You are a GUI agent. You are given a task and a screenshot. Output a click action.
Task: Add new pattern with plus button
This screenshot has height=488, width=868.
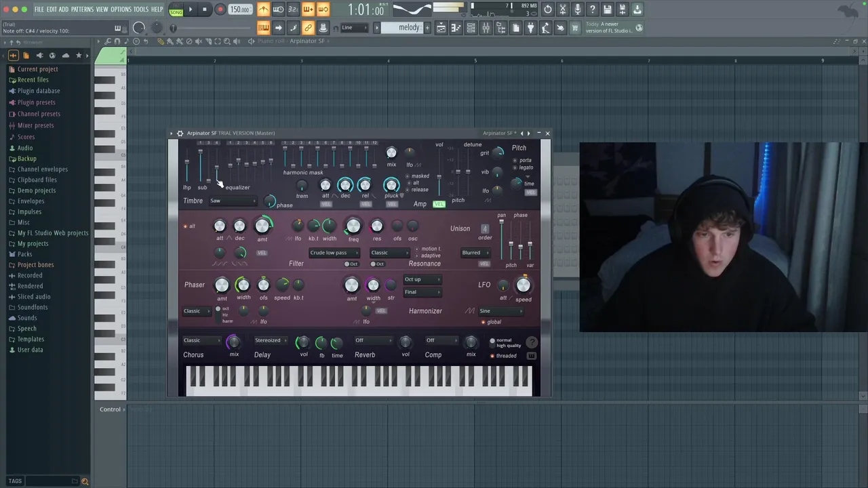(427, 28)
